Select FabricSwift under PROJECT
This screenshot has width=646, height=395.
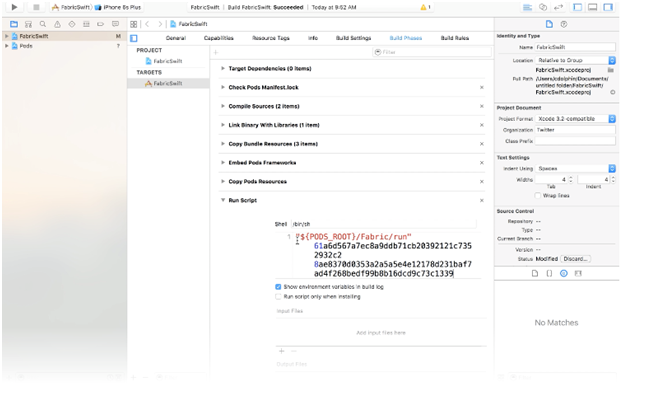point(168,61)
